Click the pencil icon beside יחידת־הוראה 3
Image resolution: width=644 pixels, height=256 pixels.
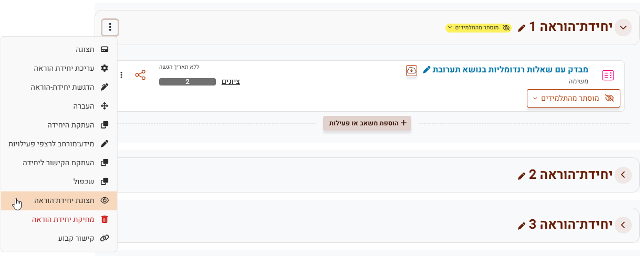521,226
